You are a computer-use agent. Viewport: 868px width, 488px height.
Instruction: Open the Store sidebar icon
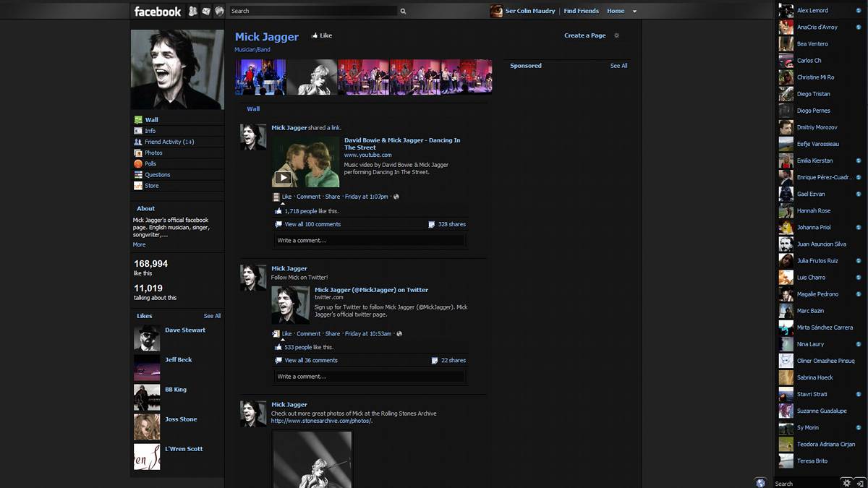click(x=137, y=185)
